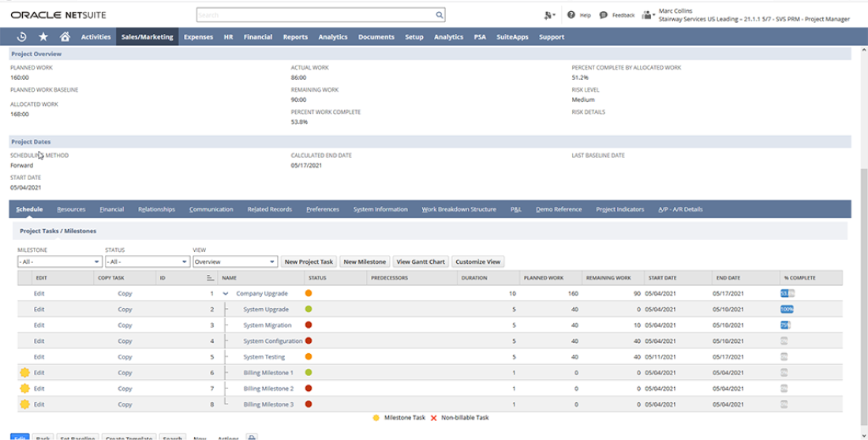
Task: Click in the global search field
Action: [316, 15]
